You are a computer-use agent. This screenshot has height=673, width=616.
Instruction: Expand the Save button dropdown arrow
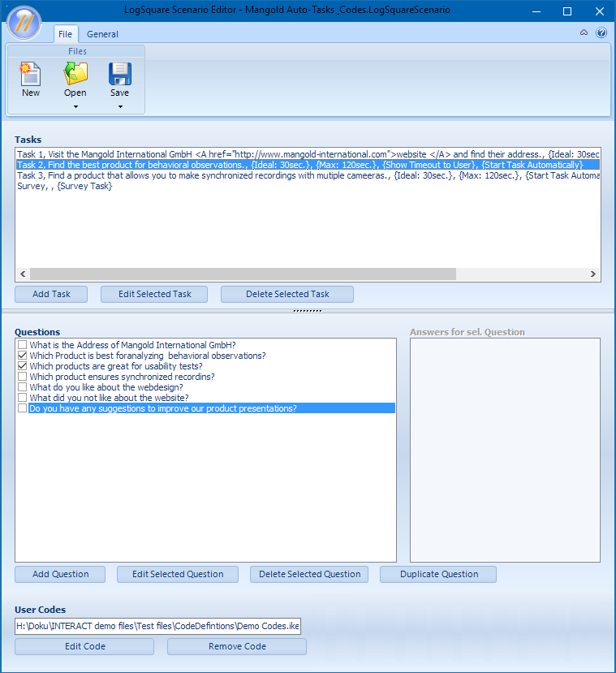point(120,106)
